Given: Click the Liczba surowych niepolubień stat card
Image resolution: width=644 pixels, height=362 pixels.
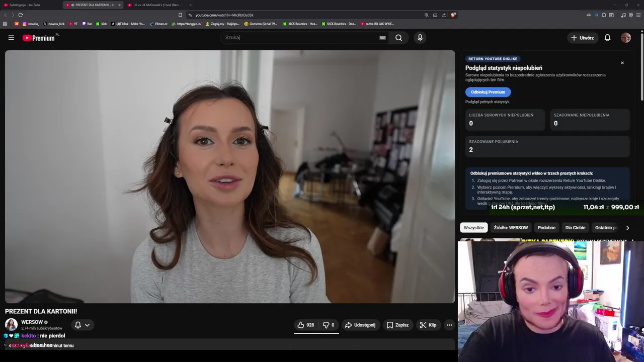Looking at the screenshot, I should point(505,120).
